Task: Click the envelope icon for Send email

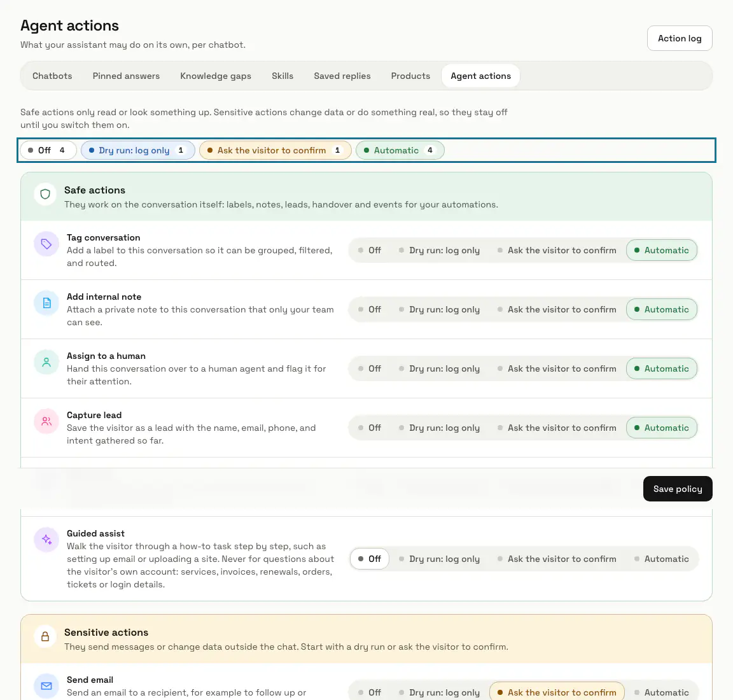Action: click(x=46, y=686)
